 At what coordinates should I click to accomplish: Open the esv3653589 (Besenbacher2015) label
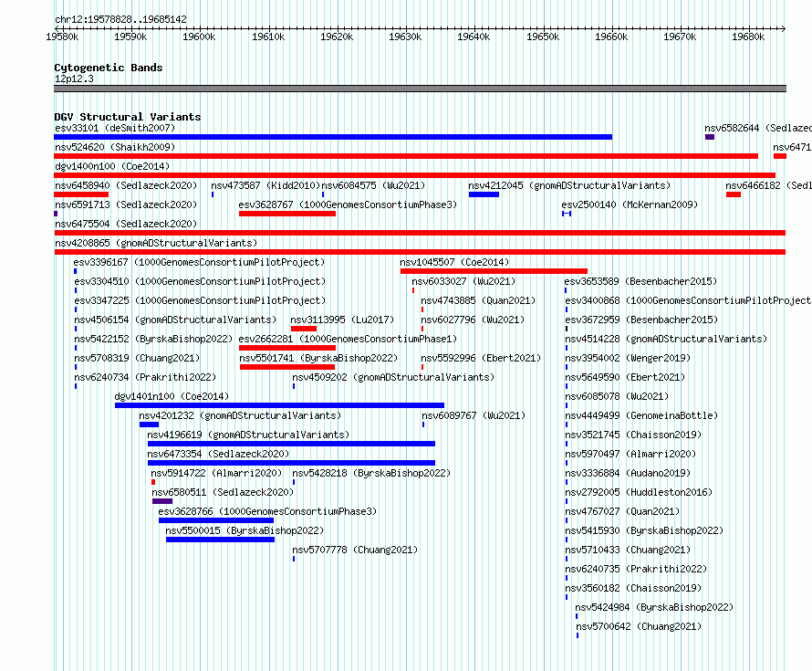tap(640, 281)
